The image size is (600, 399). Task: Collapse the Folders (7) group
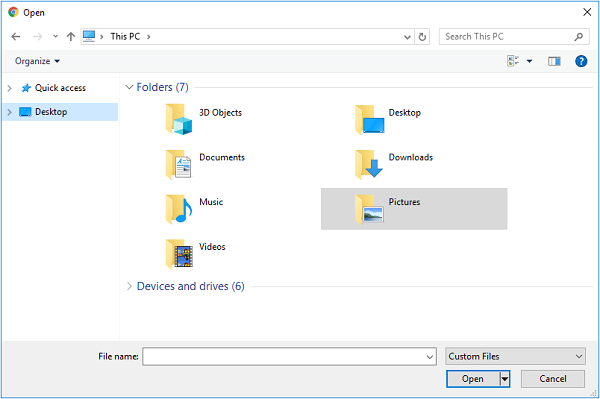click(x=129, y=87)
